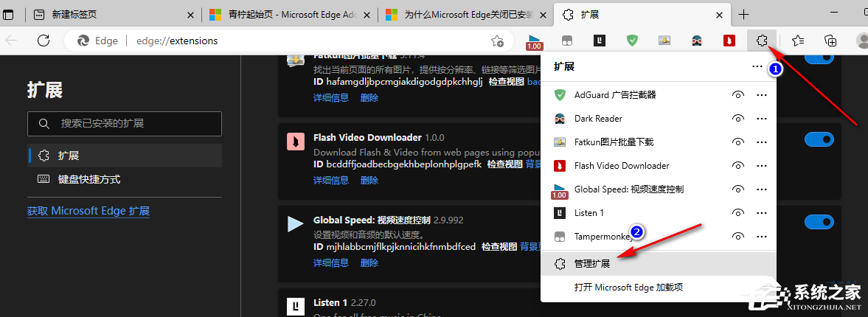Image resolution: width=868 pixels, height=317 pixels.
Task: Click the Extensions puzzle icon in toolbar
Action: [x=762, y=41]
